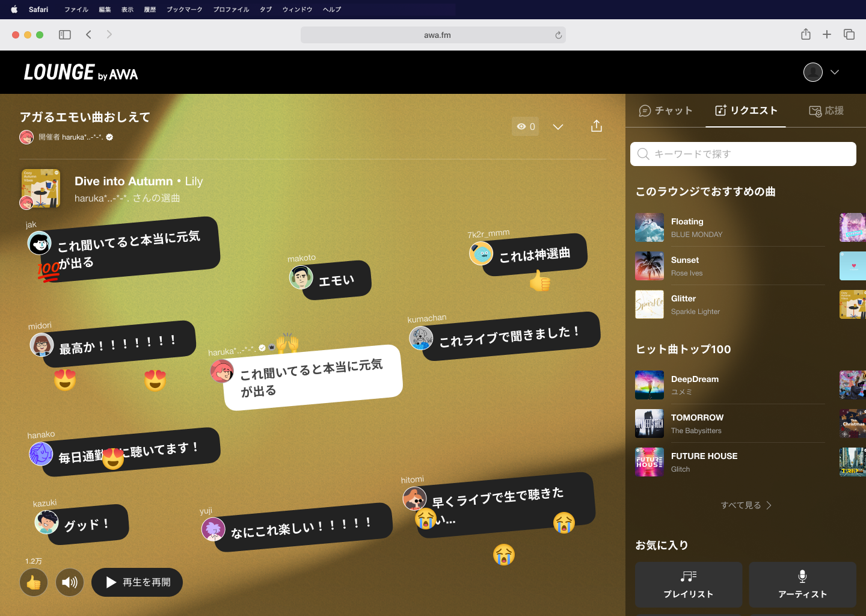Switch to the チャット tab
866x616 pixels.
665,111
